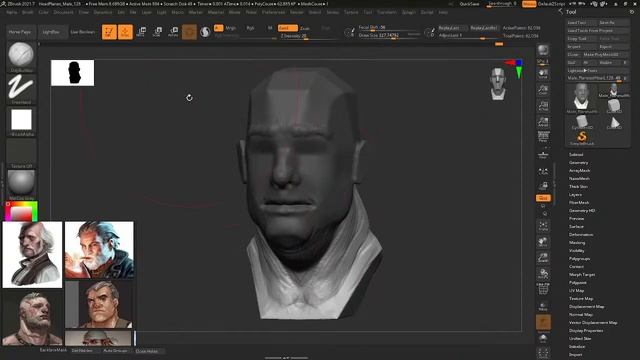Pick a color in the color picker
The image size is (640, 360).
click(21, 212)
